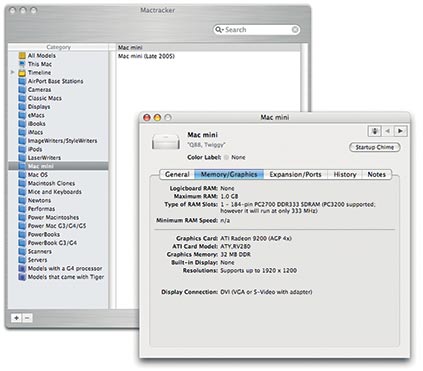Image resolution: width=423 pixels, height=371 pixels.
Task: Select the Mac mini row in model list
Action: pyautogui.click(x=208, y=48)
